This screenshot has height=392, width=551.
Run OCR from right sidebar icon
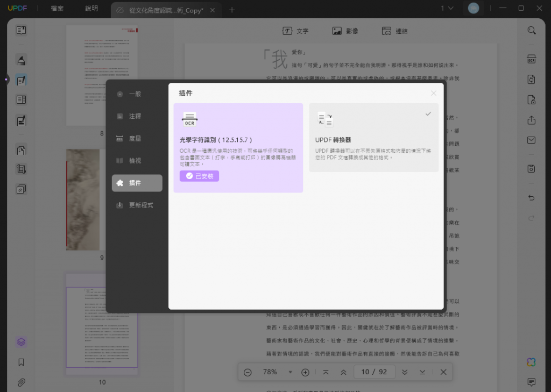pos(531,59)
